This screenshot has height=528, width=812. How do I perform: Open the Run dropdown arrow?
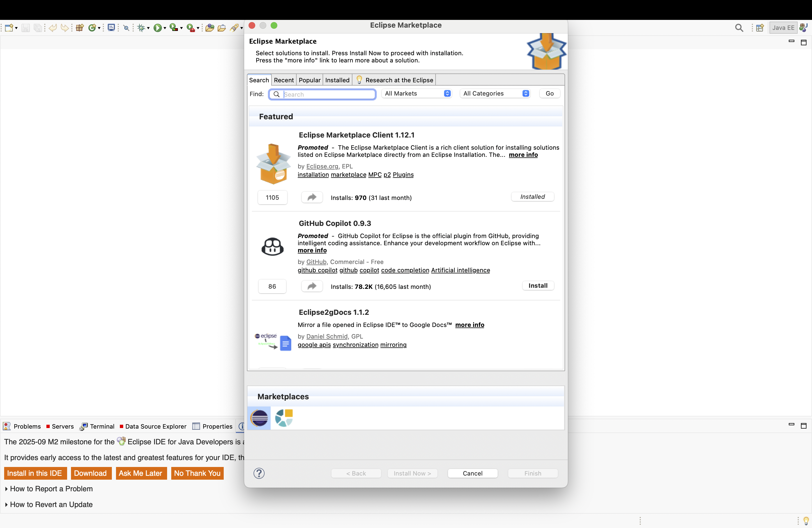(165, 28)
